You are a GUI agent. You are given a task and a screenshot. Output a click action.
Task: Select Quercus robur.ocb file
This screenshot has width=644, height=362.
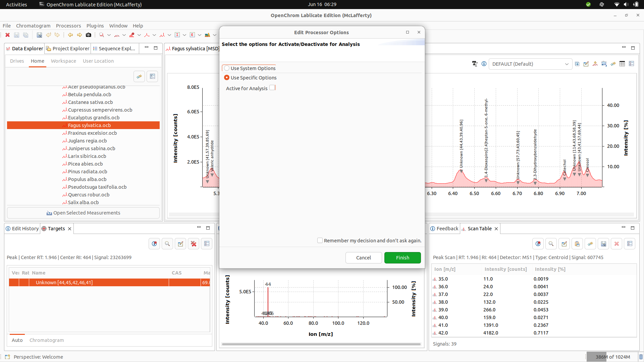83,195
